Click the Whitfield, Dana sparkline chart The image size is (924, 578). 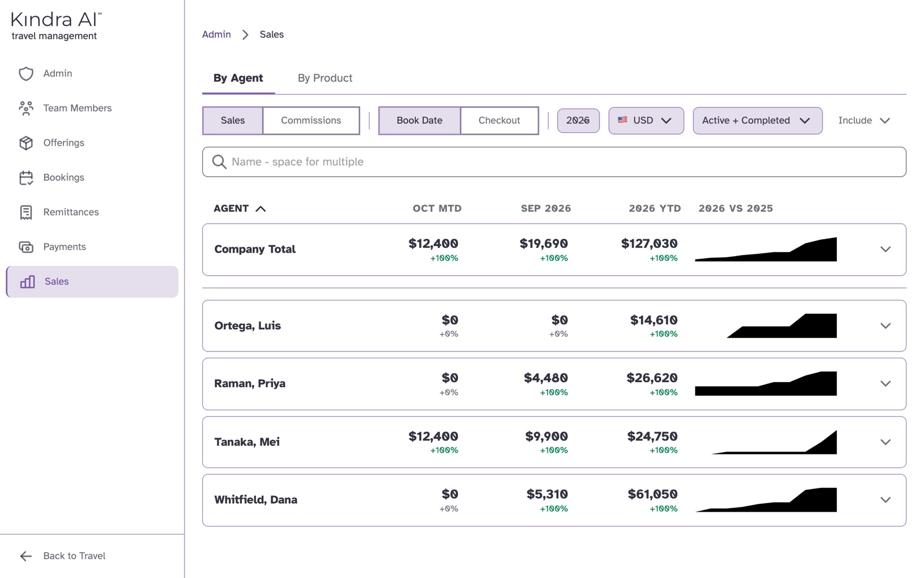pos(766,500)
